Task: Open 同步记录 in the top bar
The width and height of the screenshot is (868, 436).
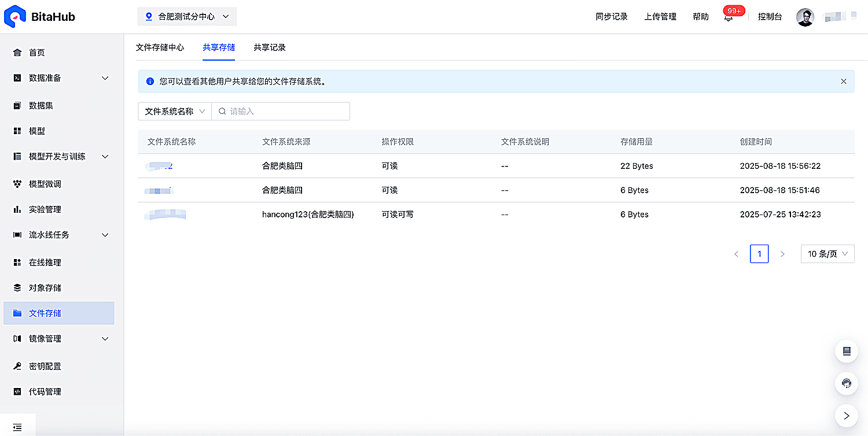Action: (612, 17)
